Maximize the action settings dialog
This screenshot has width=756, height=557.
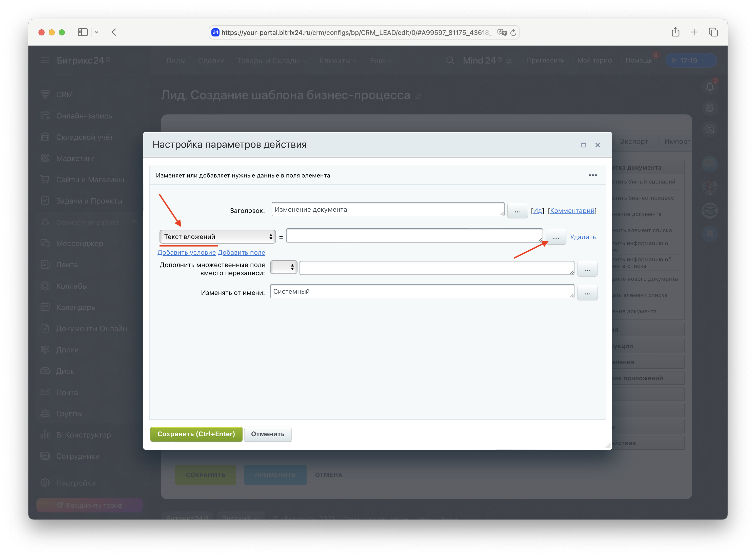(x=583, y=145)
